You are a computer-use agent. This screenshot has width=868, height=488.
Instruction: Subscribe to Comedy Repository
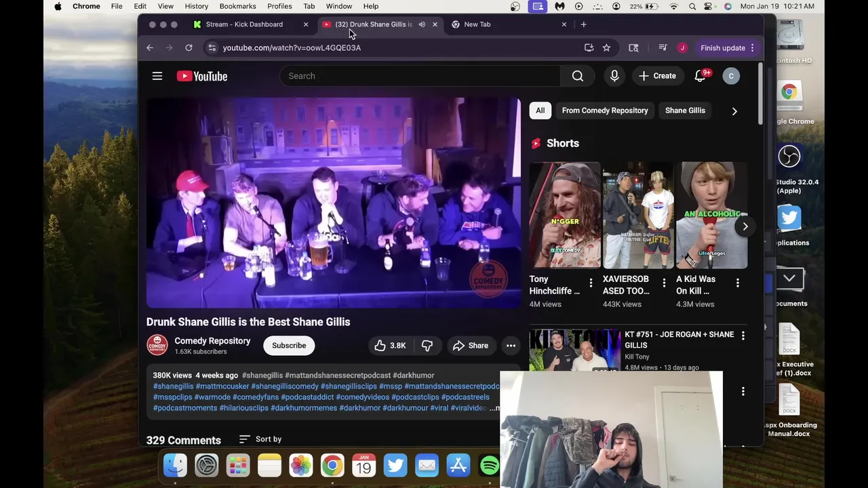[x=289, y=346]
